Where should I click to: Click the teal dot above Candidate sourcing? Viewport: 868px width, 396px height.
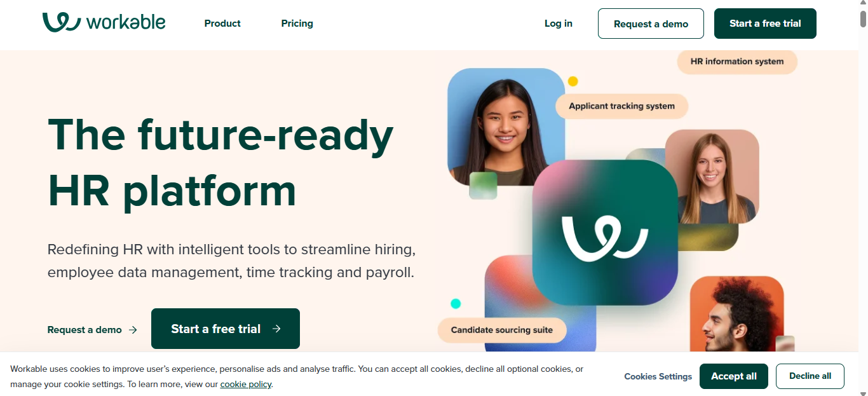(x=456, y=304)
